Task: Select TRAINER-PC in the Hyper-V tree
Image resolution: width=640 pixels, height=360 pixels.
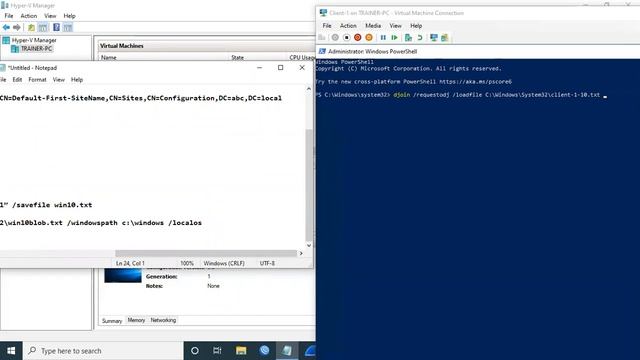Action: [x=32, y=49]
